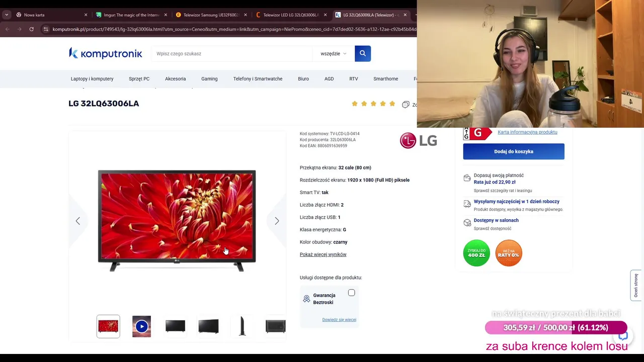The height and width of the screenshot is (362, 644).
Task: Open the tab search dropdown arrow
Action: click(x=6, y=15)
